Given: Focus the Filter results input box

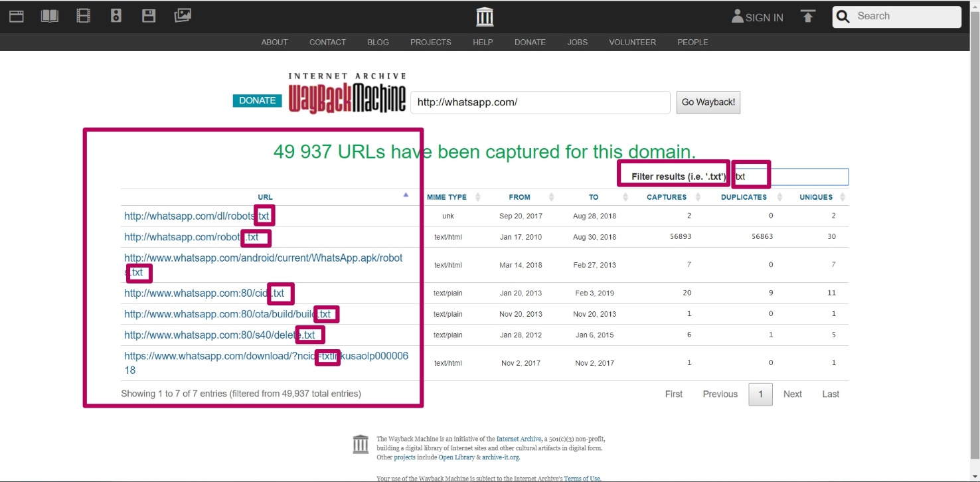Looking at the screenshot, I should [790, 177].
